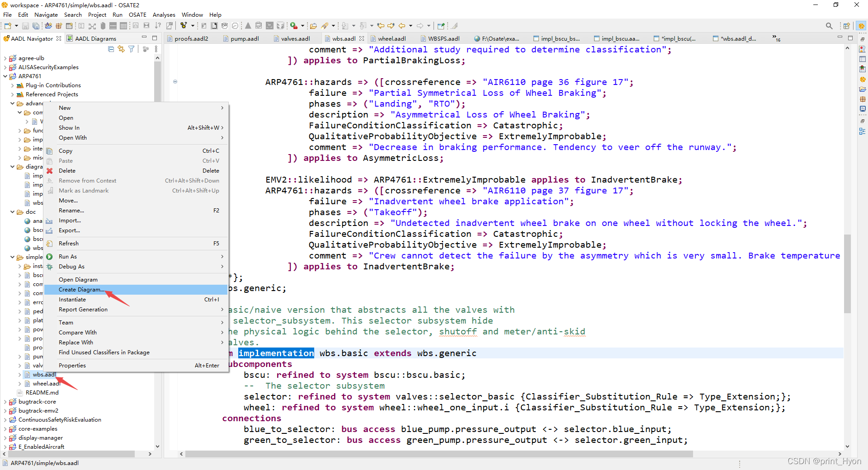Expand the bugtrack-core project
Image resolution: width=868 pixels, height=470 pixels.
[x=5, y=402]
